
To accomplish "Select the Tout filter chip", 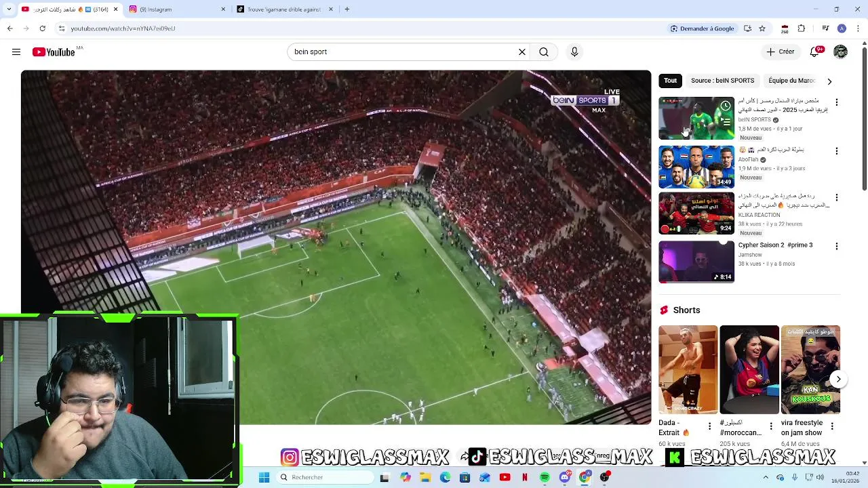I will pyautogui.click(x=670, y=81).
